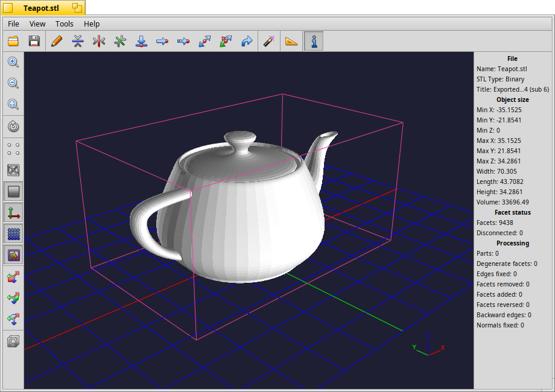Click the 'Parts: 0' line
The height and width of the screenshot is (392, 555).
click(487, 254)
